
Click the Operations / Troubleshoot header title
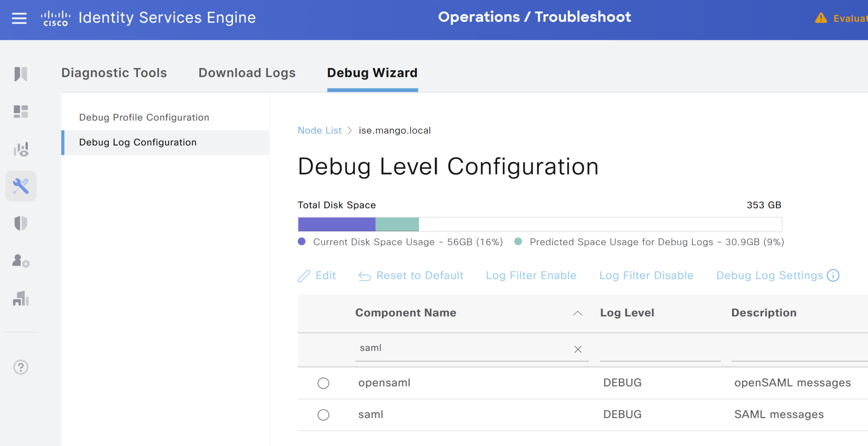tap(534, 17)
